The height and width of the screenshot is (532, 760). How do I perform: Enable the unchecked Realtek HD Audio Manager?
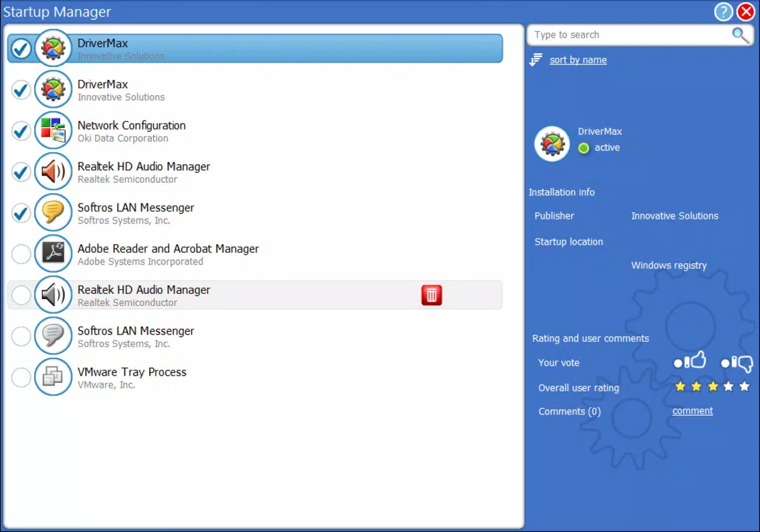coord(21,295)
